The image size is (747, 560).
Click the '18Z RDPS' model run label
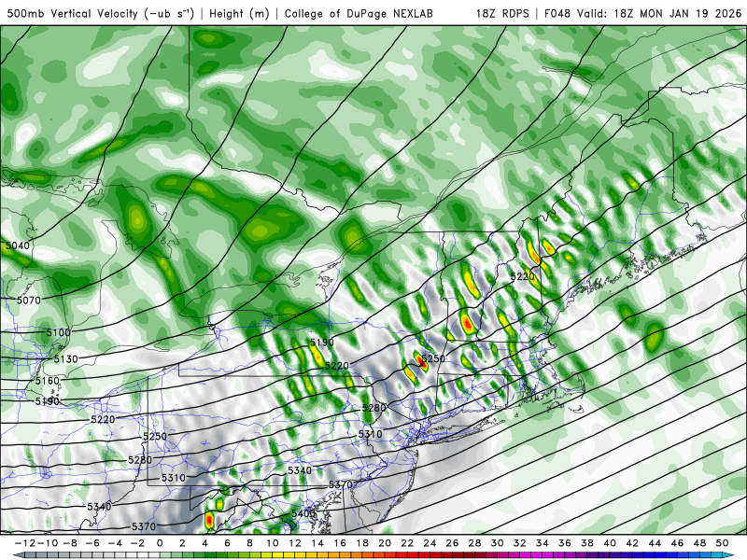point(502,13)
